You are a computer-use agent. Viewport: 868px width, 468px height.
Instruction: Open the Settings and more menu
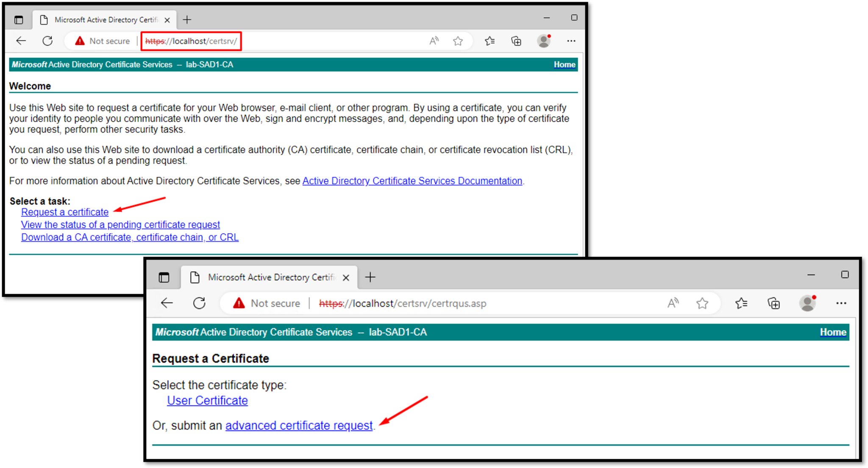pos(571,41)
